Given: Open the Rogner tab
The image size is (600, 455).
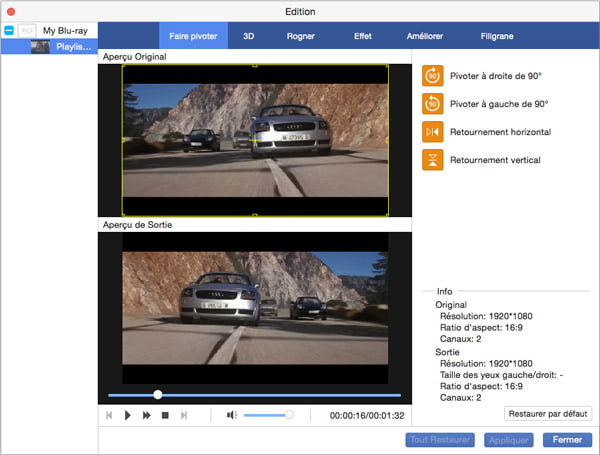Looking at the screenshot, I should coord(300,37).
